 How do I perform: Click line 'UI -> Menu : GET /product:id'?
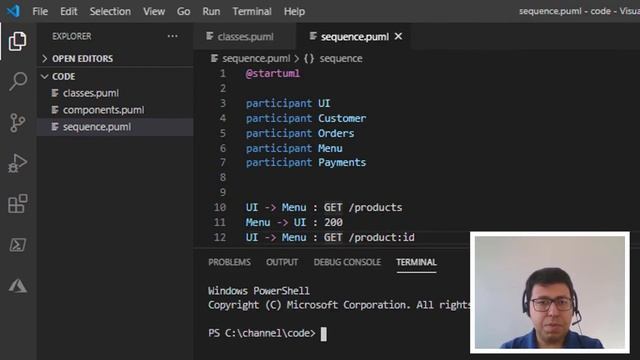point(330,238)
